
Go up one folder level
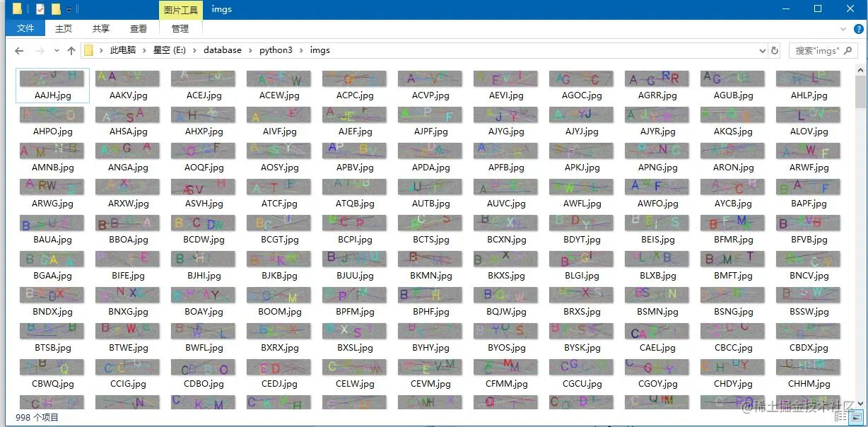(71, 51)
